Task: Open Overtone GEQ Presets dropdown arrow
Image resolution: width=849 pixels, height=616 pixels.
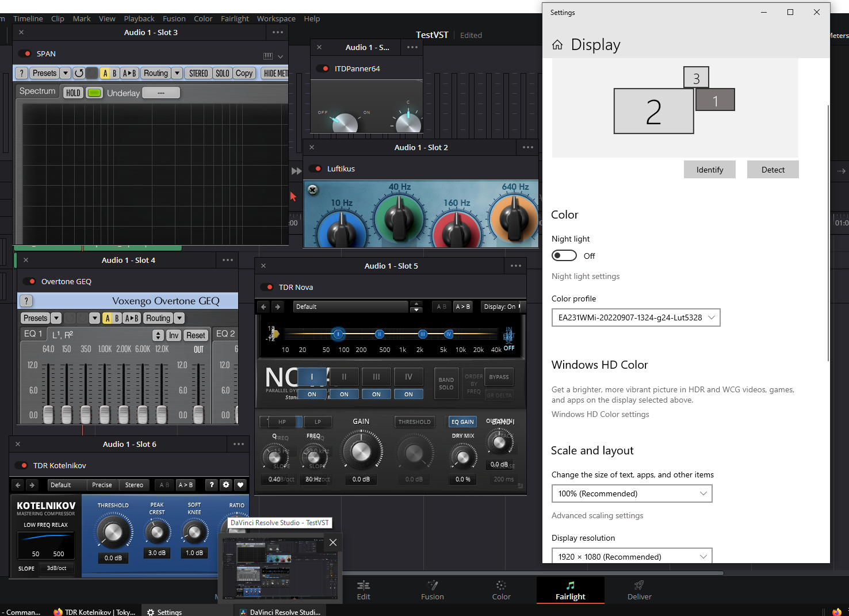Action: (x=56, y=318)
